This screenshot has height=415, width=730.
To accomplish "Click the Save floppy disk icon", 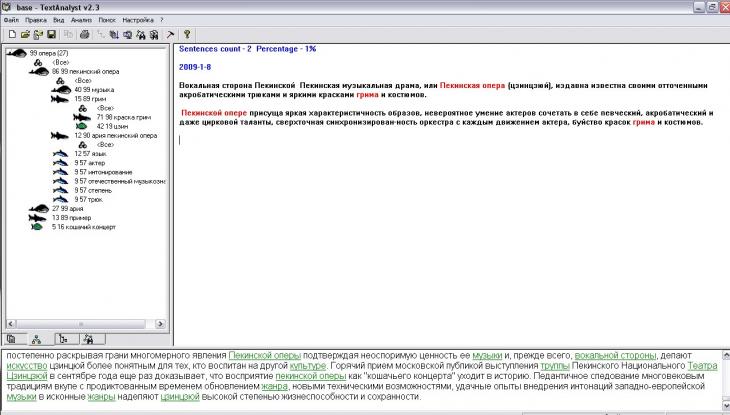I will pyautogui.click(x=51, y=34).
